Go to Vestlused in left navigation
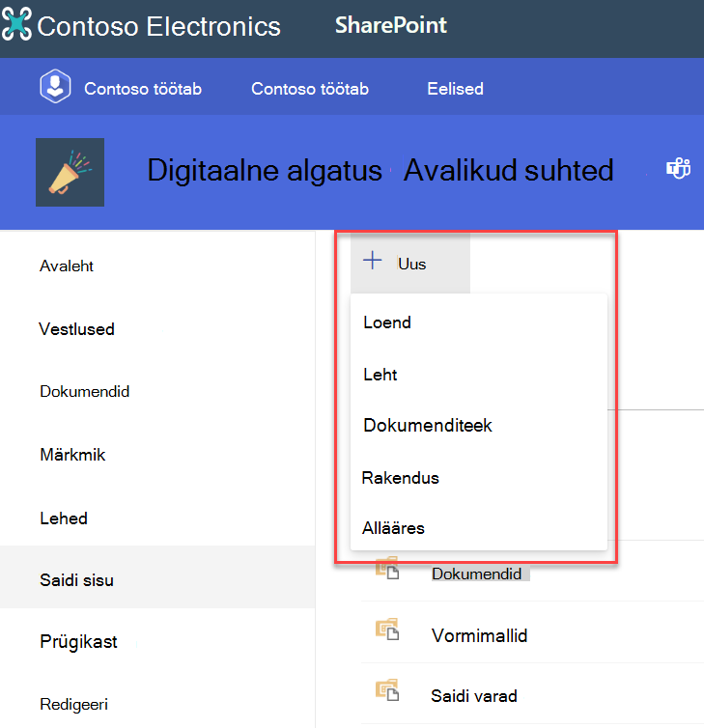 [76, 329]
